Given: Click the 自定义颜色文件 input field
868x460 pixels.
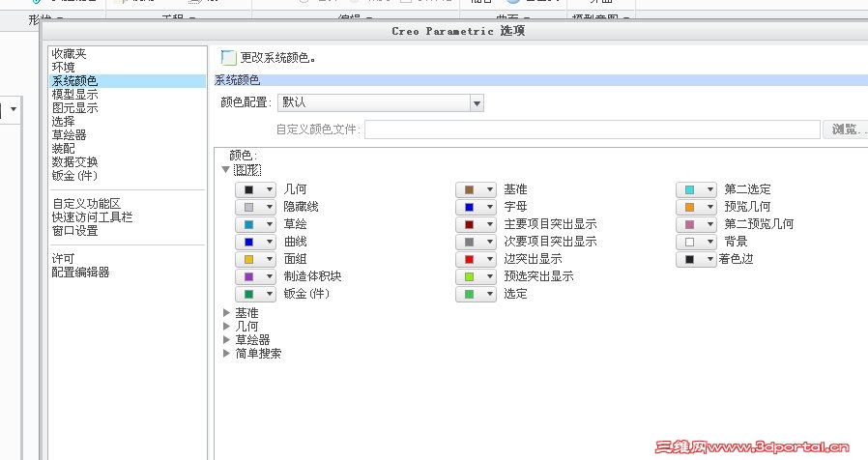Looking at the screenshot, I should (592, 129).
